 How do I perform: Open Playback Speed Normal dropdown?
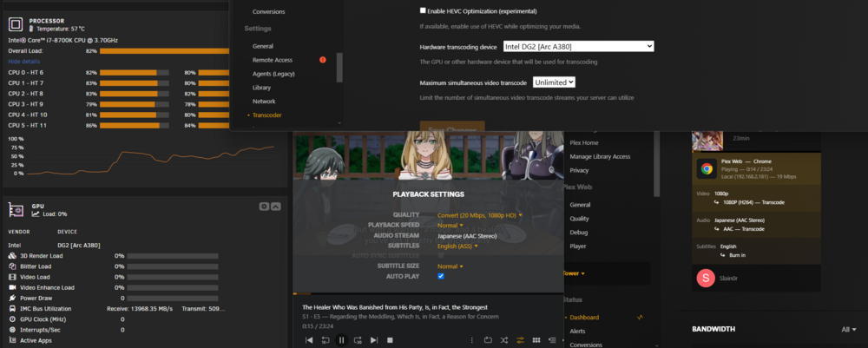[x=450, y=225]
